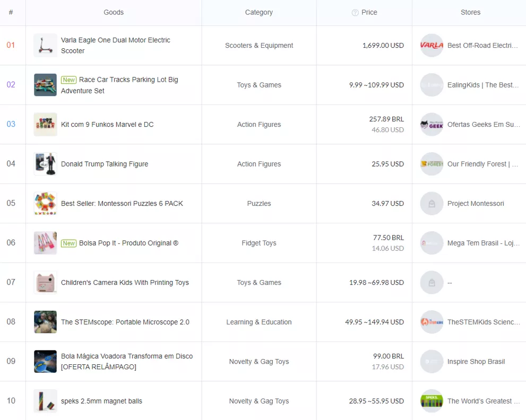Open the Varla store logo
The image size is (526, 420).
(x=432, y=46)
